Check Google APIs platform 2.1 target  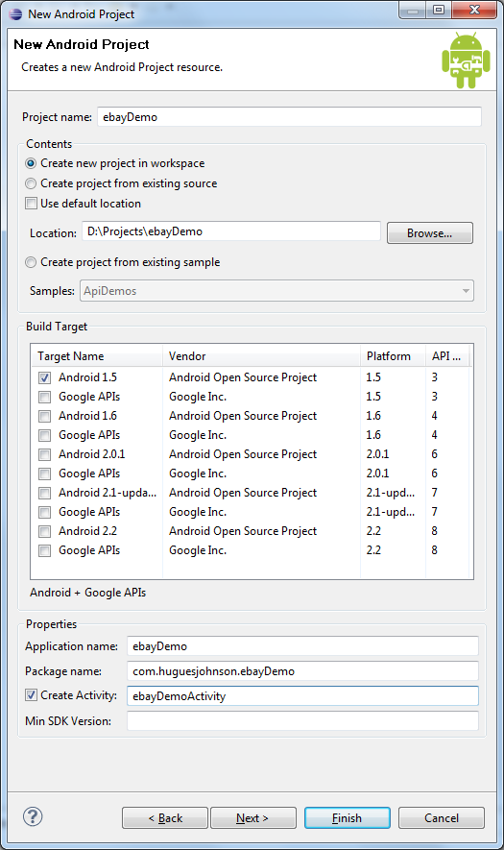(x=44, y=512)
